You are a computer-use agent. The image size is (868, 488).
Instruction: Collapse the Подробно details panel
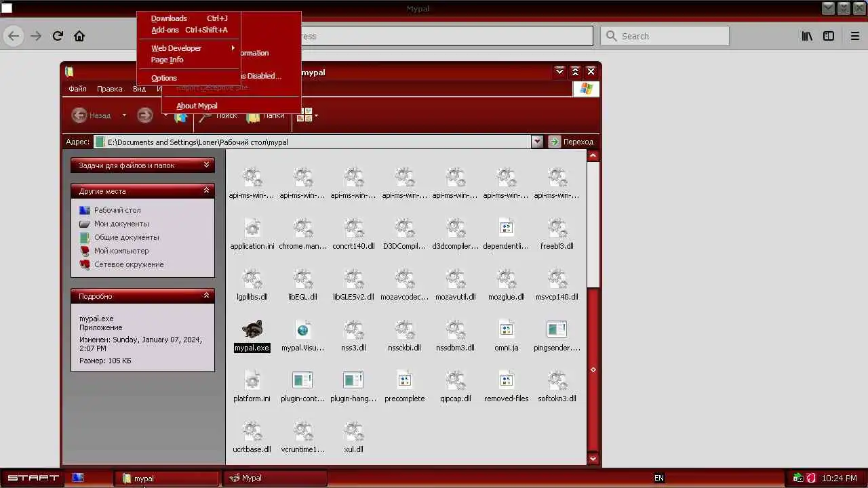(x=206, y=296)
